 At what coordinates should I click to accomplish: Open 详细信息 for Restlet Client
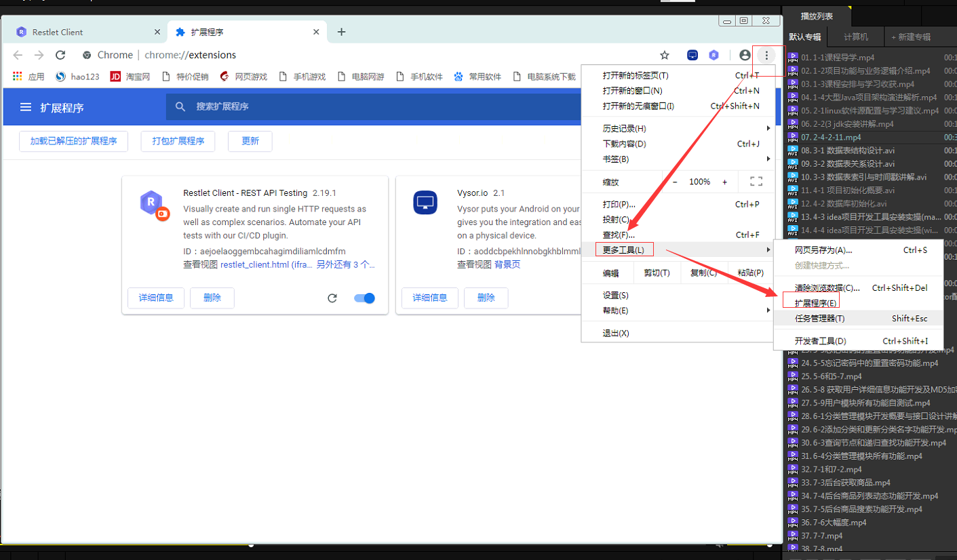click(156, 298)
